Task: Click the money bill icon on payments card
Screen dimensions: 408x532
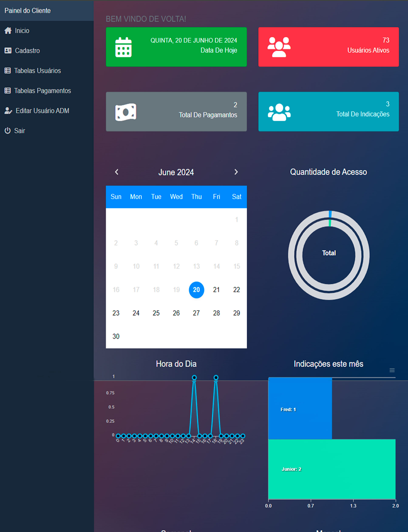Action: pyautogui.click(x=126, y=112)
